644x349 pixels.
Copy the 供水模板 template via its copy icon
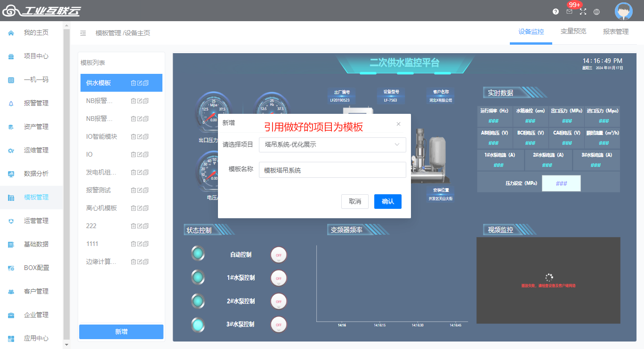(x=145, y=83)
